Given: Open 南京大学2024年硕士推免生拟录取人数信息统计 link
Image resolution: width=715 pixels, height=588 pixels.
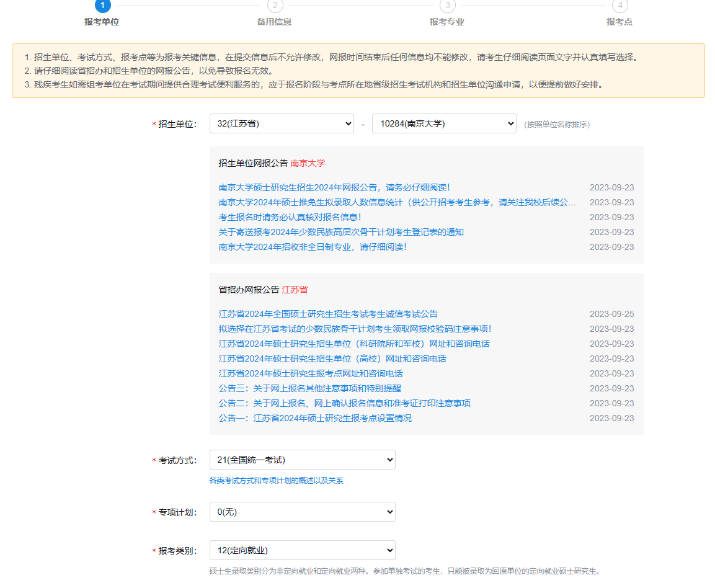Looking at the screenshot, I should tap(397, 202).
